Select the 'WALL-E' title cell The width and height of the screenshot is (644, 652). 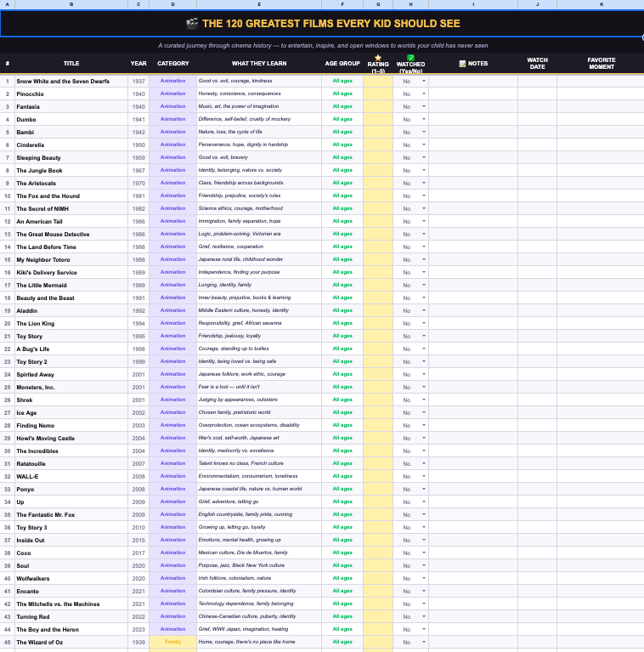[71, 476]
